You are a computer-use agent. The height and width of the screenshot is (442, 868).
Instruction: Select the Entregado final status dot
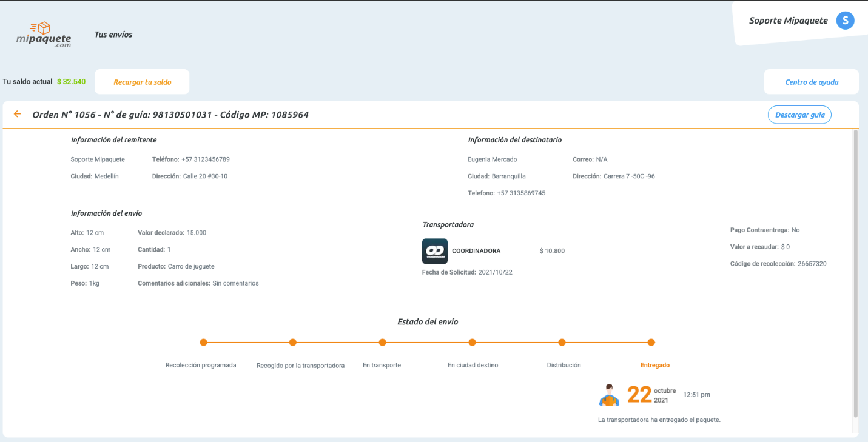click(651, 343)
